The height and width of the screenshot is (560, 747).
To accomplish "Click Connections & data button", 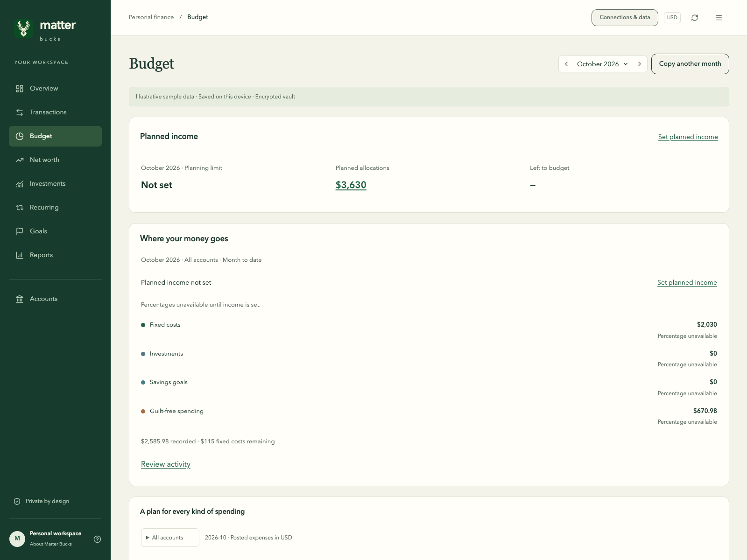I will 625,18.
